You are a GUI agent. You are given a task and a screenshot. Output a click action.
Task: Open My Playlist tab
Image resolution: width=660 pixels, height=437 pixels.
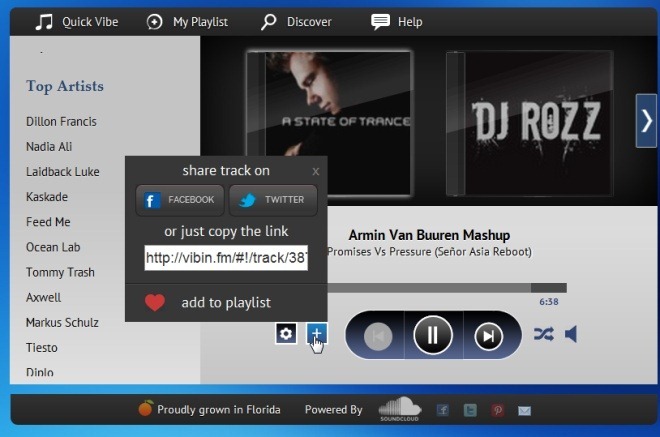click(187, 21)
